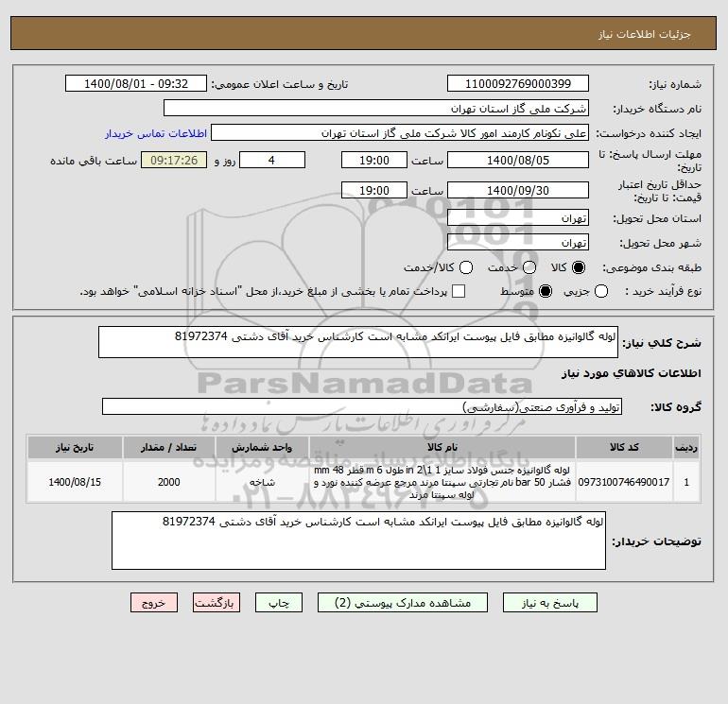
Task: Click the شرح کلی نیاز description box
Action: pos(358,342)
